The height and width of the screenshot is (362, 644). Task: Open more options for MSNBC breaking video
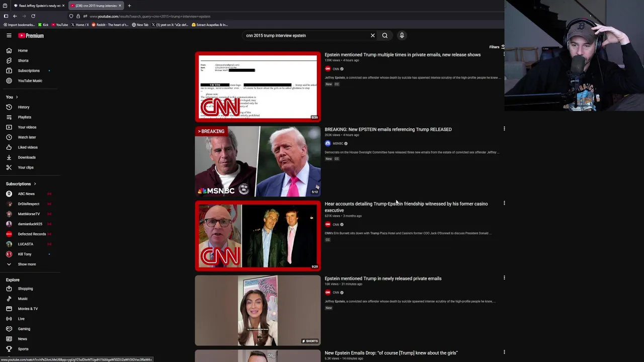point(504,129)
